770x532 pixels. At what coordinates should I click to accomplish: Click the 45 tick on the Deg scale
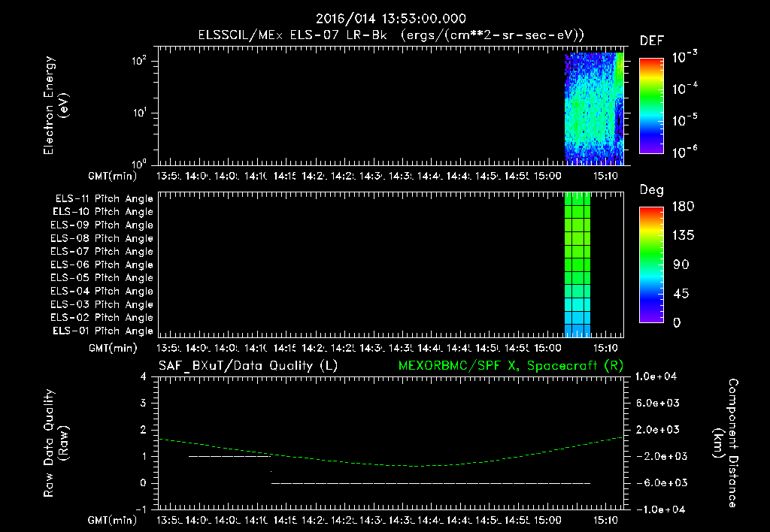(x=681, y=294)
